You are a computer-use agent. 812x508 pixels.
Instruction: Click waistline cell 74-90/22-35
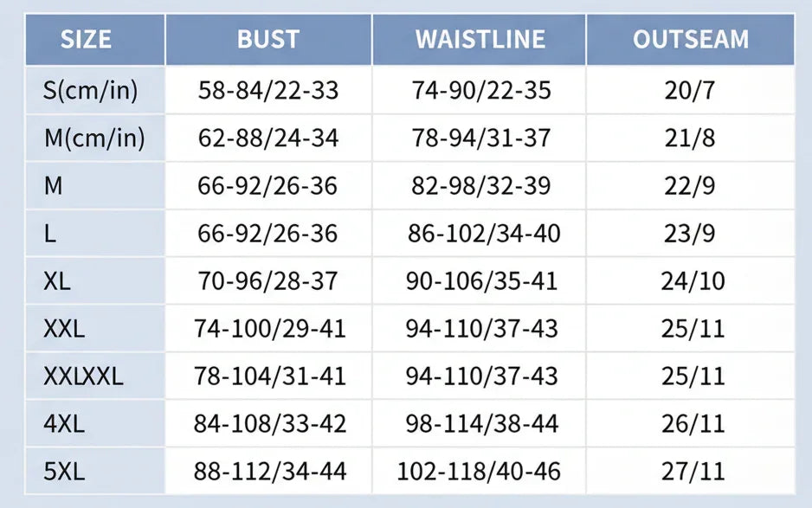coord(481,90)
